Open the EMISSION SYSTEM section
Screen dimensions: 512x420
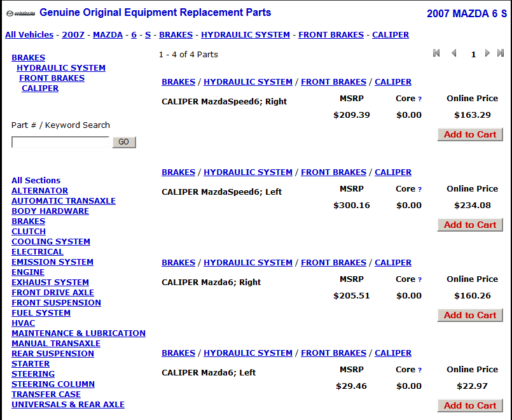pos(53,262)
